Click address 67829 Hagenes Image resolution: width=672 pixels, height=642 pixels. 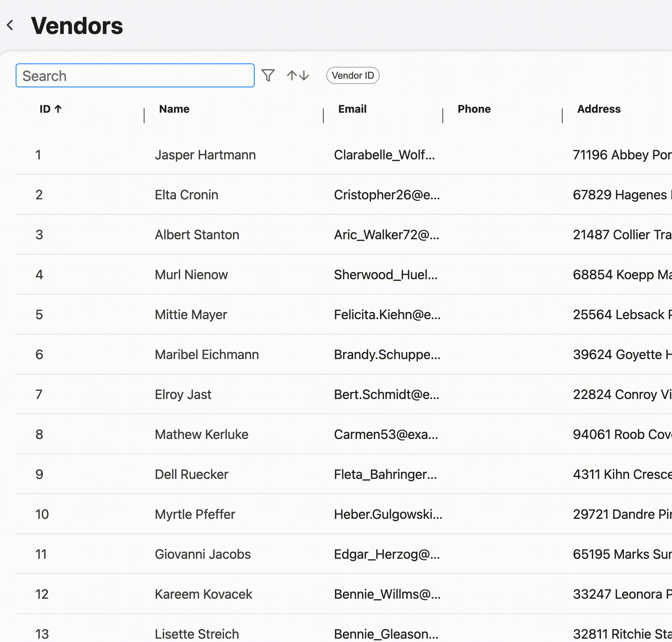click(x=622, y=195)
